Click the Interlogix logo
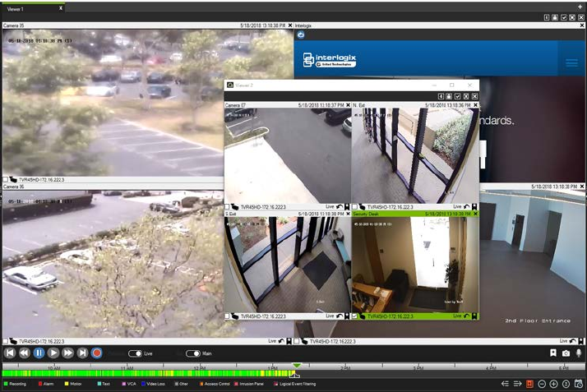 [x=330, y=60]
